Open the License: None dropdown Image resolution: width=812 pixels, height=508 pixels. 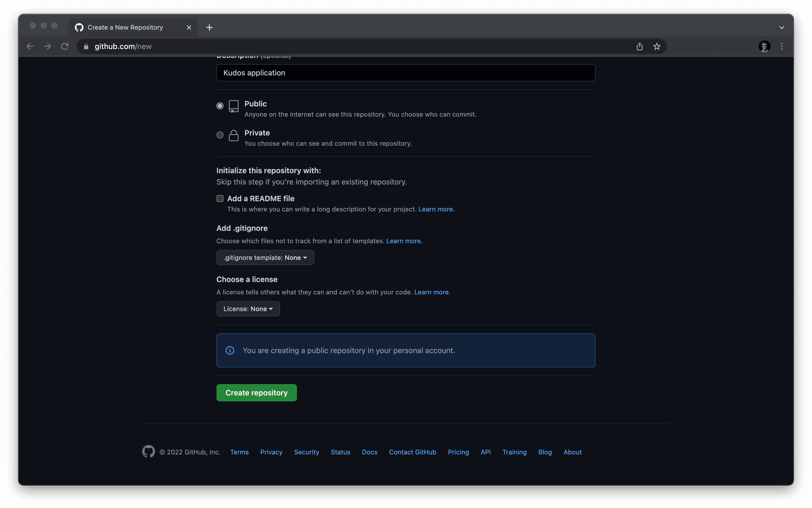248,309
